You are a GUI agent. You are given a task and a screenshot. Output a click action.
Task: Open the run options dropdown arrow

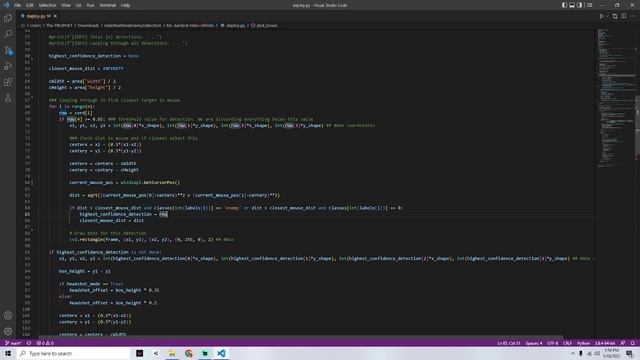coord(607,16)
